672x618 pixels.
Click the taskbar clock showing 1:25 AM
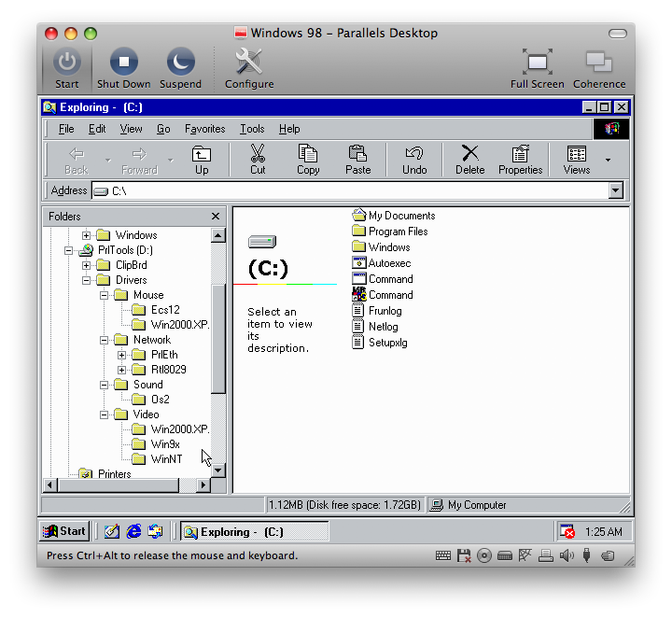(x=604, y=532)
